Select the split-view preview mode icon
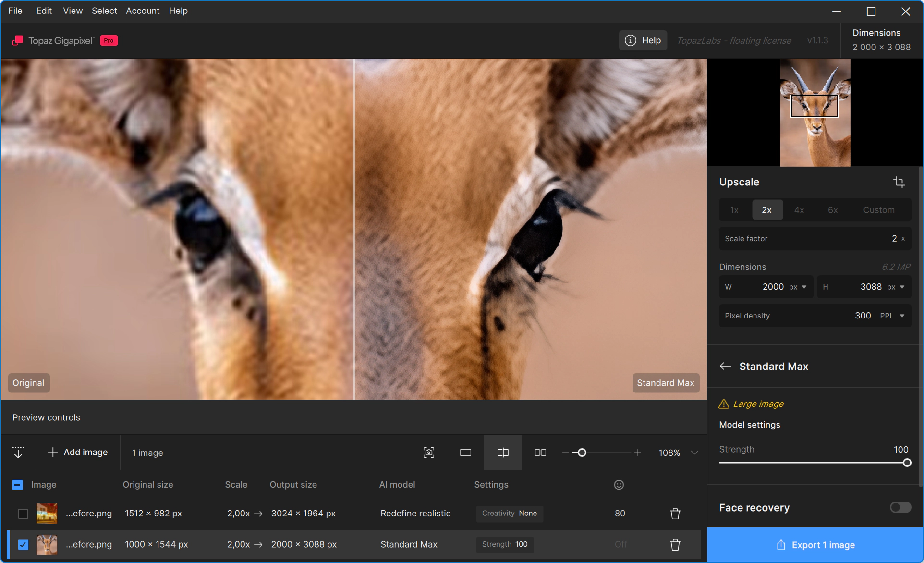Image resolution: width=924 pixels, height=563 pixels. [x=502, y=453]
